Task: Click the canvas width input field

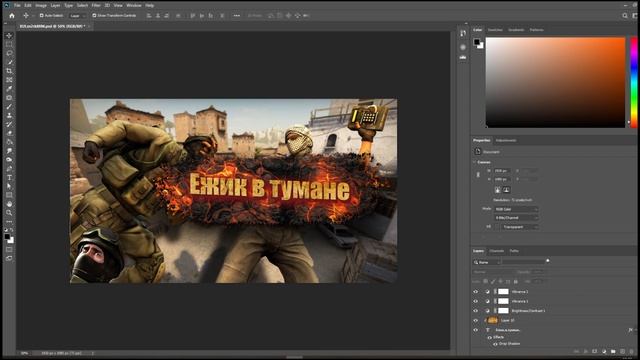Action: point(502,171)
